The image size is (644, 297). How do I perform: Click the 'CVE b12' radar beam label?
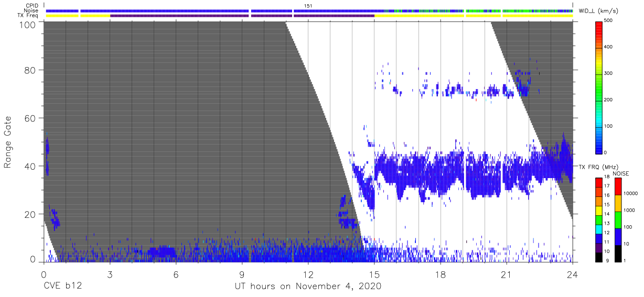[x=62, y=287]
